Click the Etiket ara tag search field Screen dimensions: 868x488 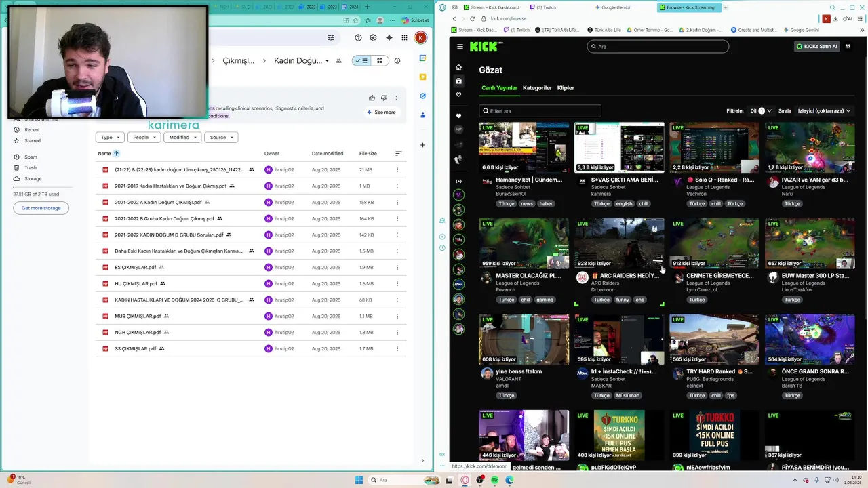[540, 110]
